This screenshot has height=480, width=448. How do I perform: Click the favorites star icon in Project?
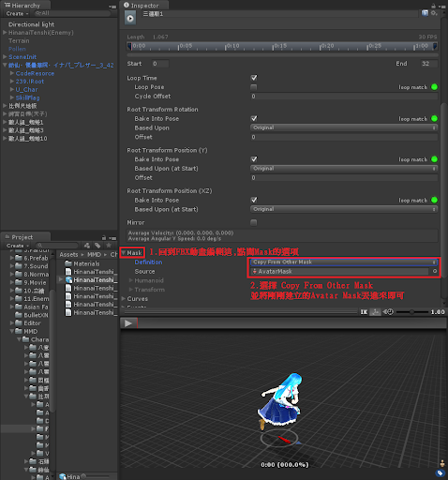(109, 246)
